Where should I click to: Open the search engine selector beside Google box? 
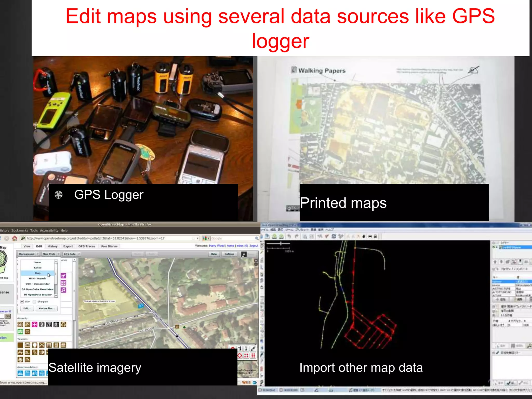pyautogui.click(x=206, y=238)
